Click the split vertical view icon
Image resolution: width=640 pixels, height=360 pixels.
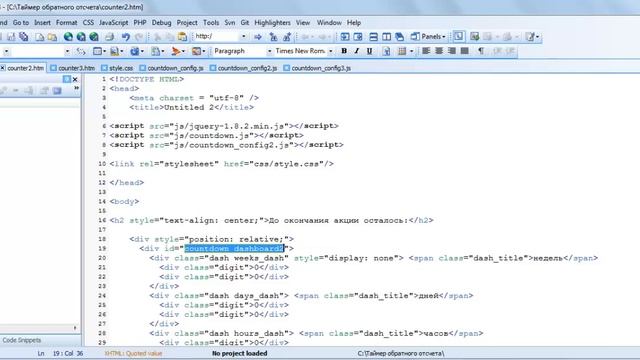tap(386, 37)
